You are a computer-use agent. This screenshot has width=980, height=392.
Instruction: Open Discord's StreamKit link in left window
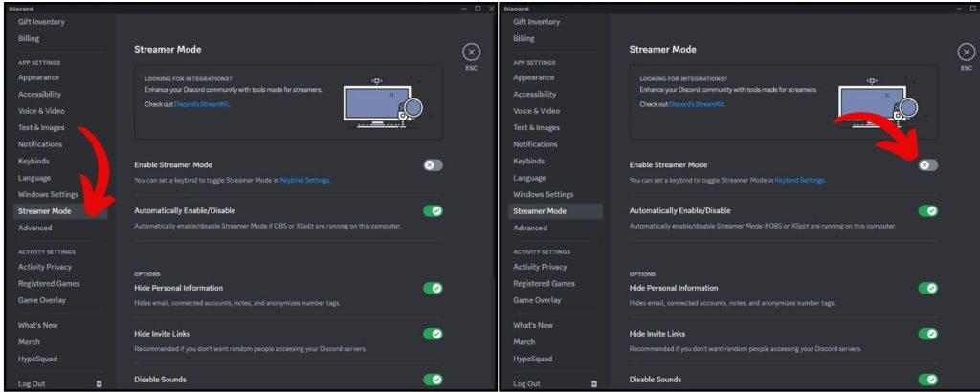tap(201, 104)
